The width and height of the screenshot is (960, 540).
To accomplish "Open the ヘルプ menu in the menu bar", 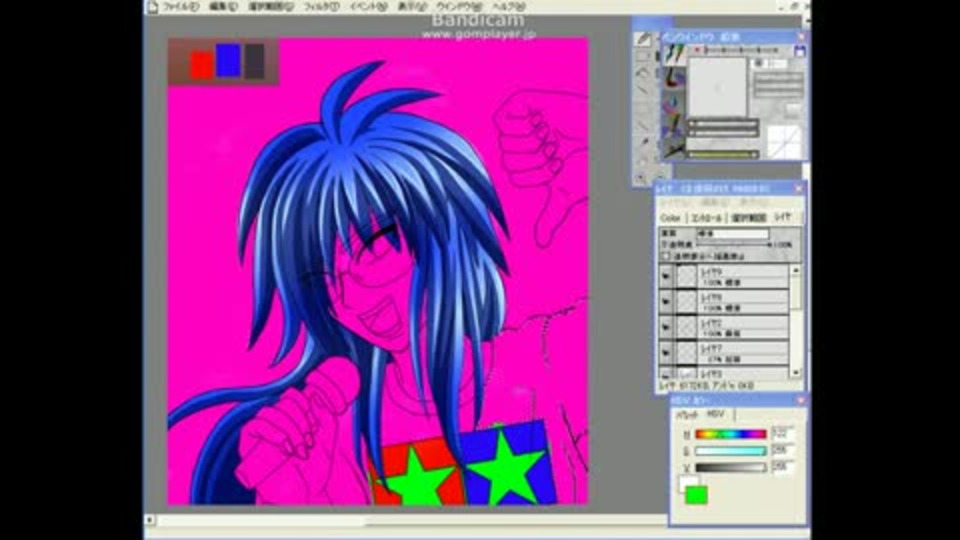I will pyautogui.click(x=509, y=7).
